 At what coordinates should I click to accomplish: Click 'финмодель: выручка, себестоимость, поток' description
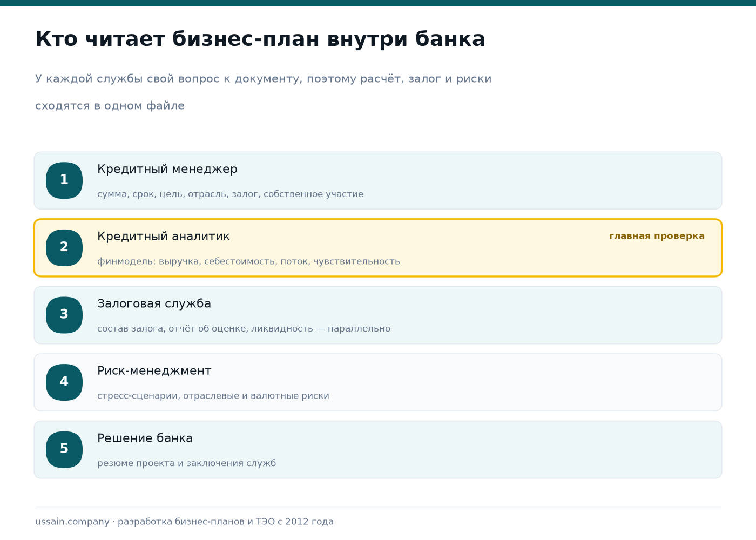248,261
